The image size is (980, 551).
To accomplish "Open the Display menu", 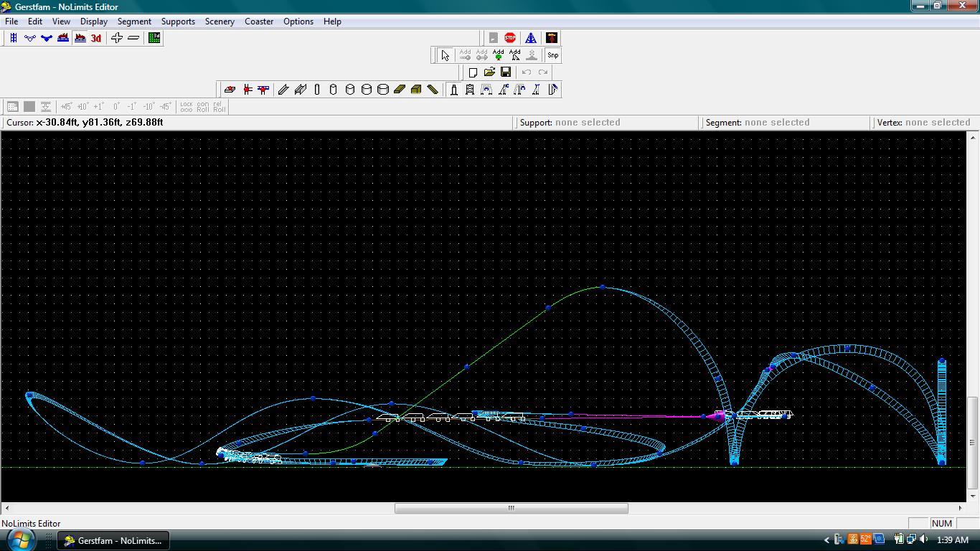I will coord(93,22).
